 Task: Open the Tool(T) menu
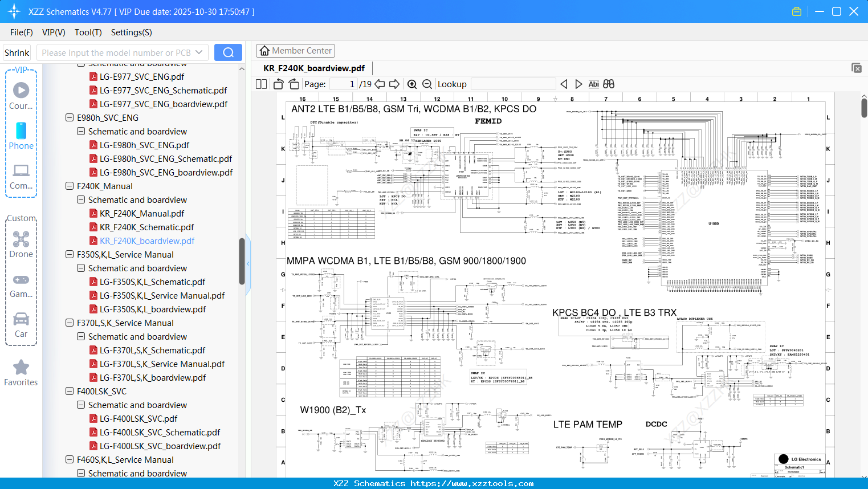[88, 32]
